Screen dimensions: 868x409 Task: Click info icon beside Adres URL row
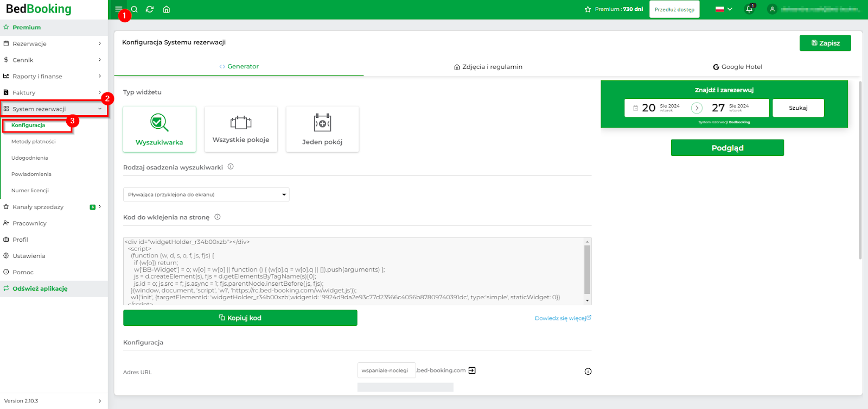588,372
